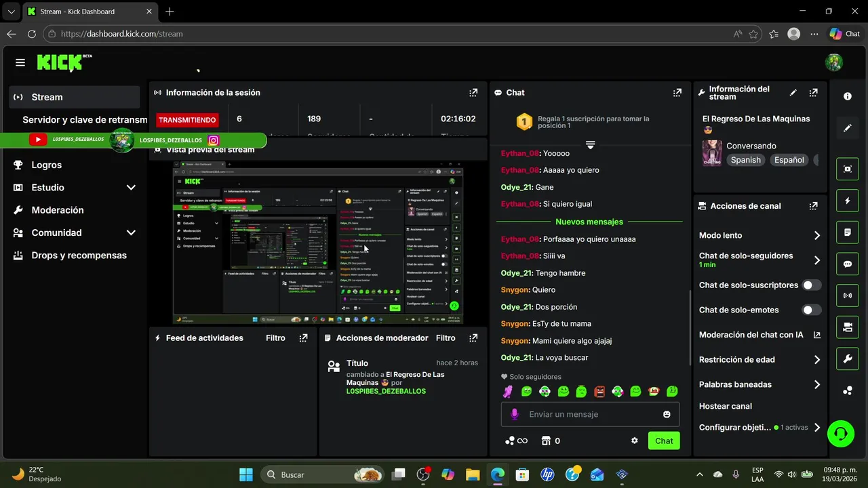Click the Español language tag
868x488 pixels.
pyautogui.click(x=789, y=160)
